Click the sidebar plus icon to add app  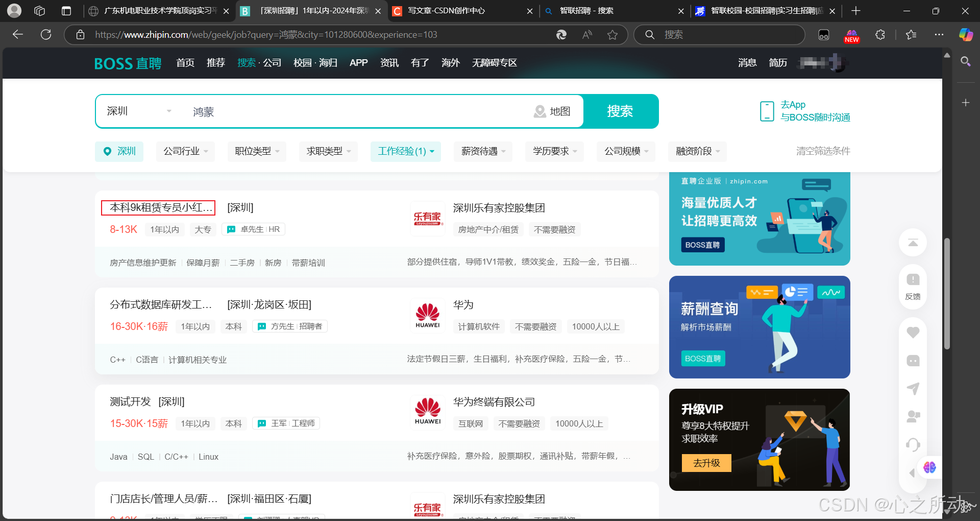point(965,103)
